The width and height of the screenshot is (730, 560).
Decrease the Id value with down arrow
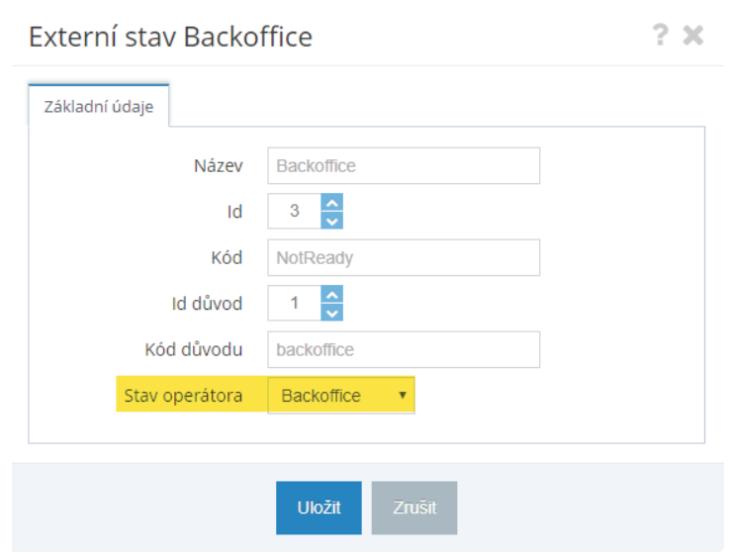pyautogui.click(x=332, y=220)
